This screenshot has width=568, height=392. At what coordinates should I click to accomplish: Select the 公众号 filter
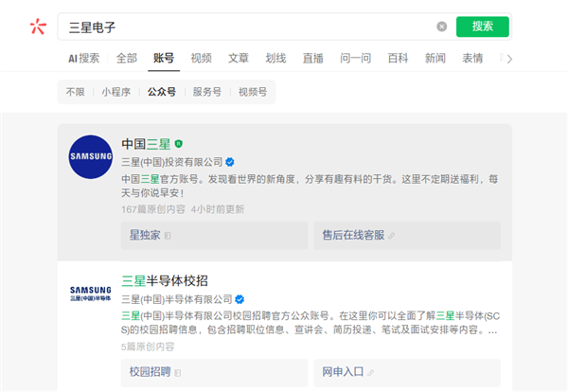[162, 92]
